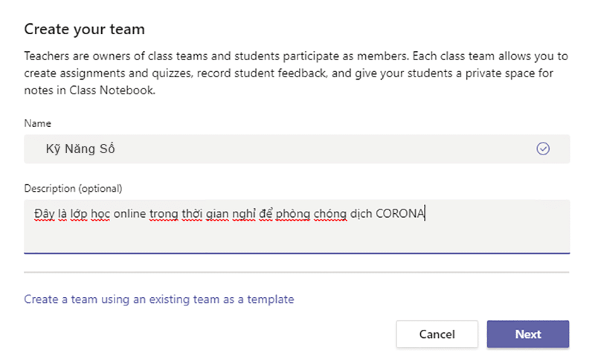
Task: Click the underlined word Đây in the description
Action: tap(45, 214)
